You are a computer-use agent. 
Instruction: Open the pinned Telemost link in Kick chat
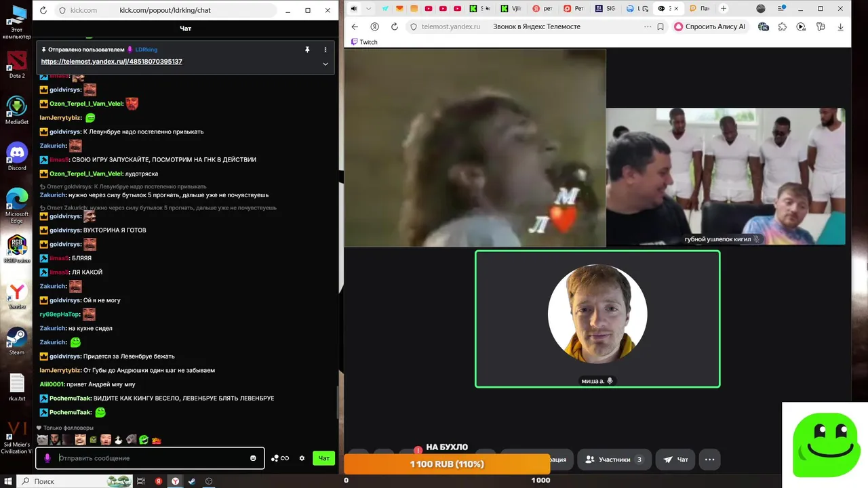pyautogui.click(x=111, y=62)
